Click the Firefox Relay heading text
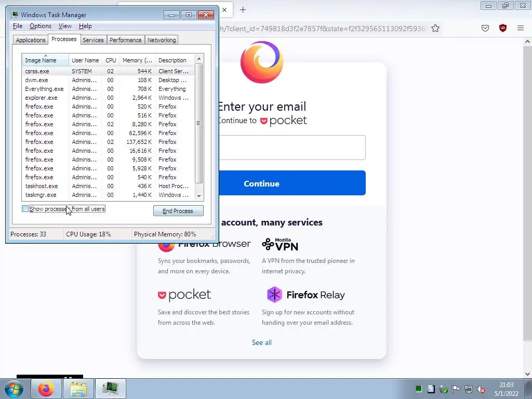Image resolution: width=532 pixels, height=399 pixels. pos(315,295)
